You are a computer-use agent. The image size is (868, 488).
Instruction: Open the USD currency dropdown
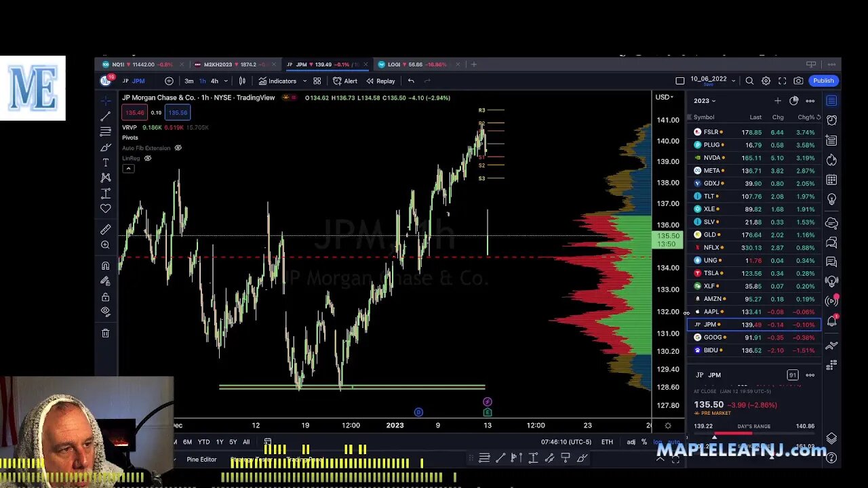pos(665,97)
